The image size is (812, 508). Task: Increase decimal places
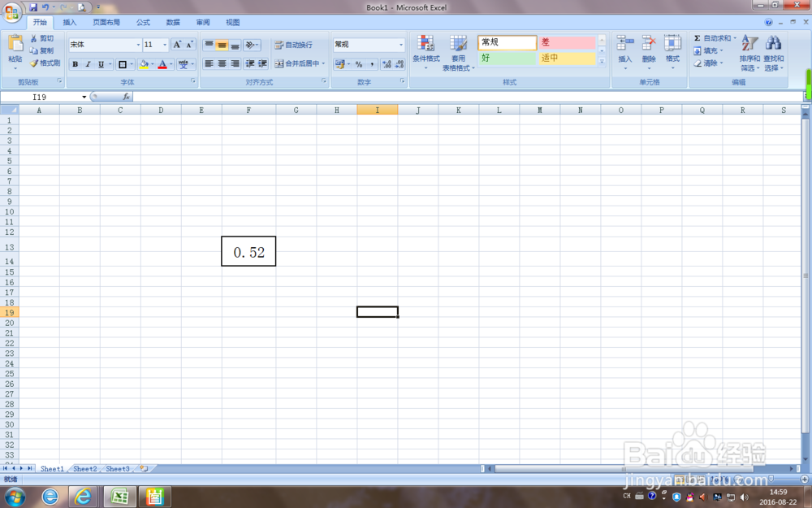tap(387, 64)
